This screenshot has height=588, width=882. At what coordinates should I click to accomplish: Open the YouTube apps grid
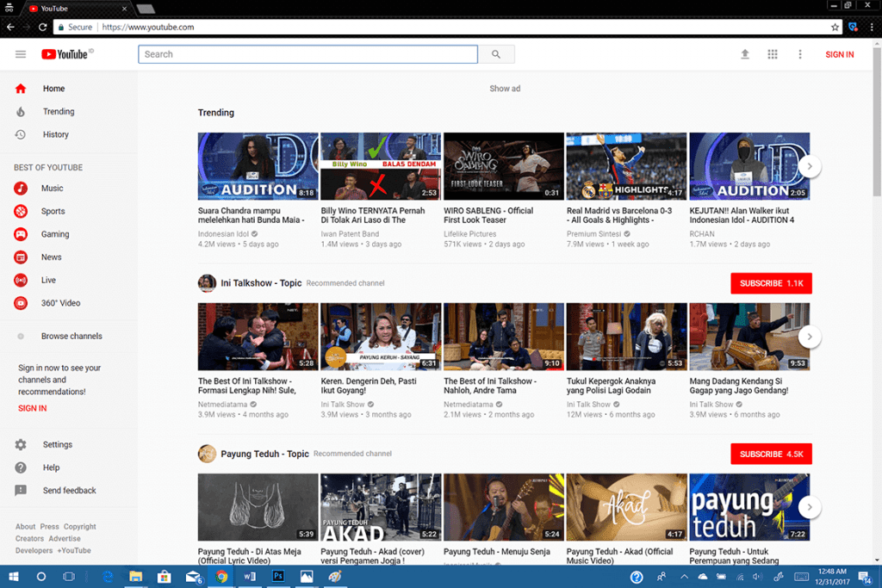(773, 54)
